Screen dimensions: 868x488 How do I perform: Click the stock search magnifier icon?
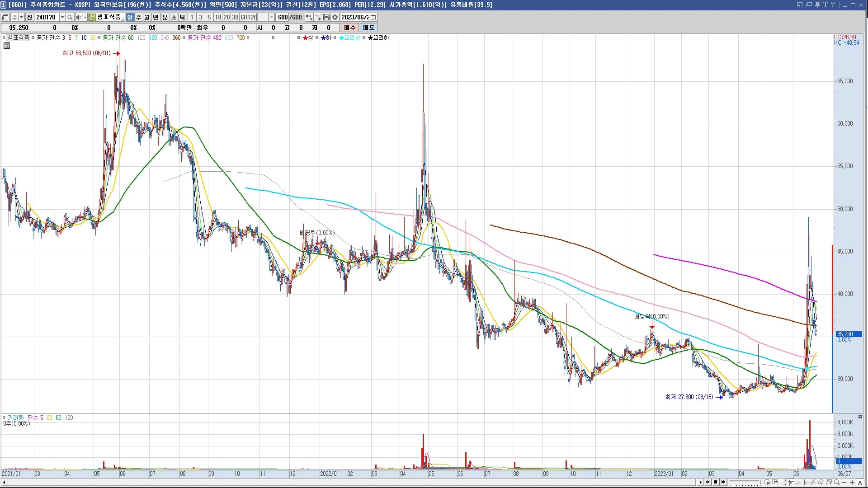coord(70,17)
